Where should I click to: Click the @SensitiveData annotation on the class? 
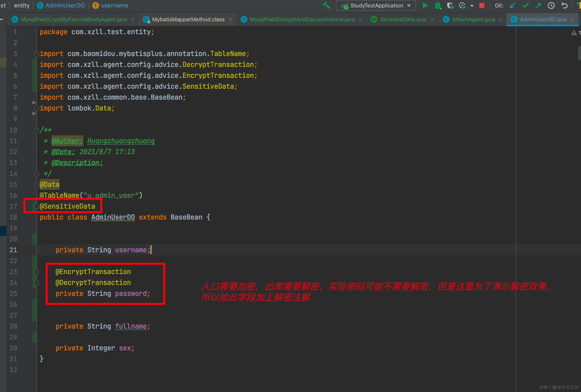(67, 206)
